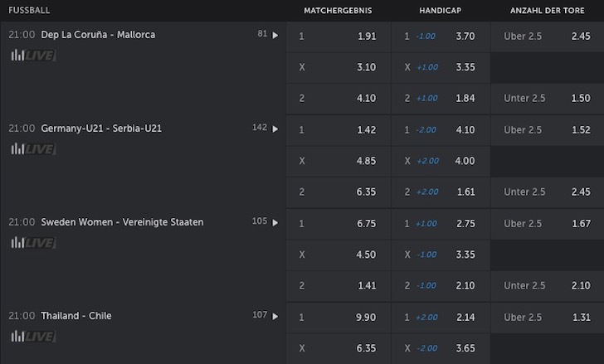Click the ANZAHL DER TORE column header
604x364 pixels.
coord(548,11)
